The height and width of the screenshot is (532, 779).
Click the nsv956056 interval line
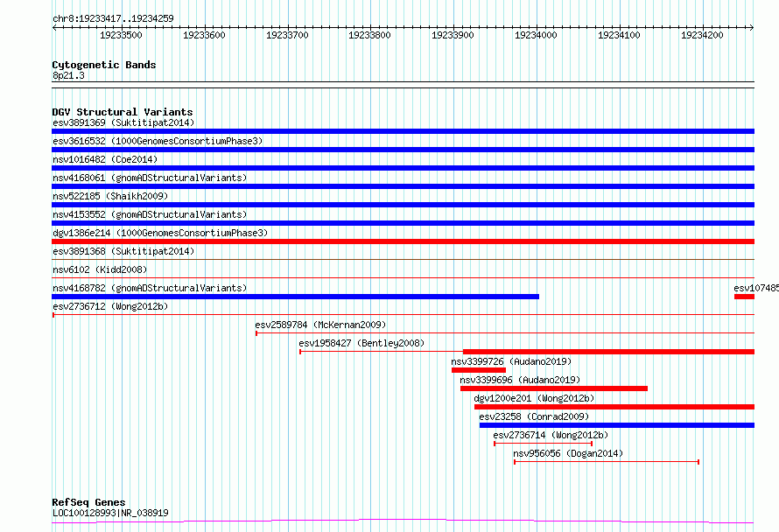[x=607, y=462]
